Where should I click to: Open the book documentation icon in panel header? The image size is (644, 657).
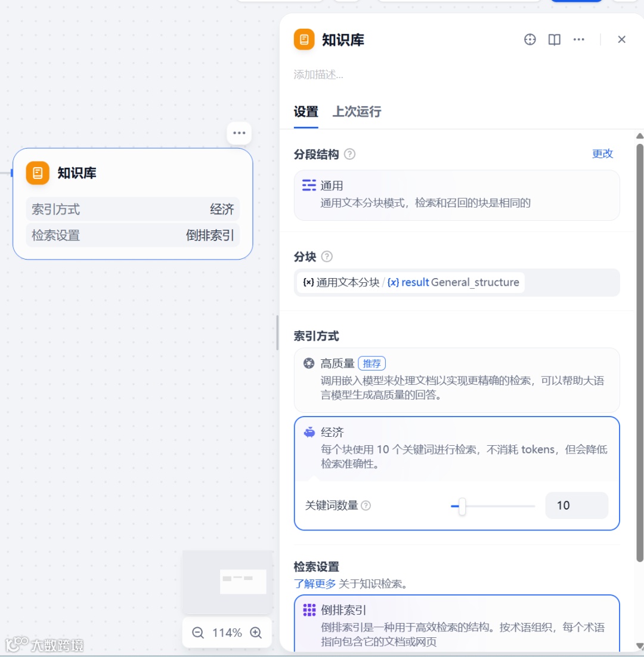click(x=554, y=39)
